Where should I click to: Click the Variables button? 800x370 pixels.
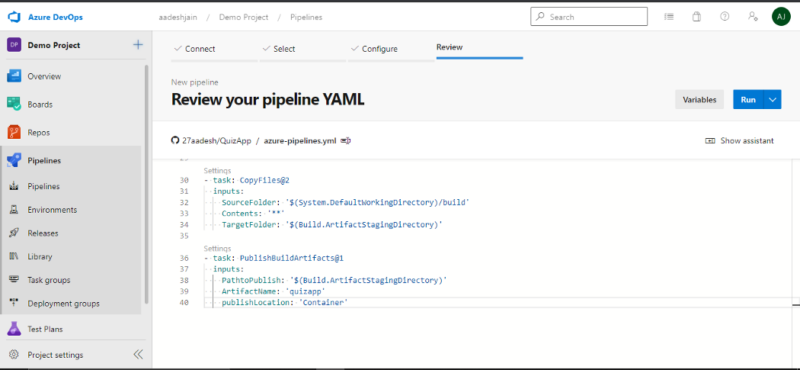(x=699, y=100)
